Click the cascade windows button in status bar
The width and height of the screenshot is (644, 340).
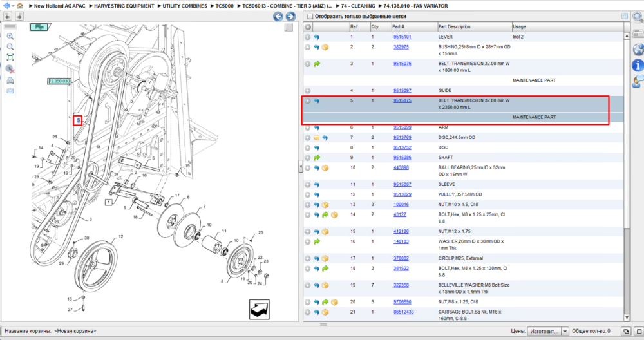tap(626, 331)
